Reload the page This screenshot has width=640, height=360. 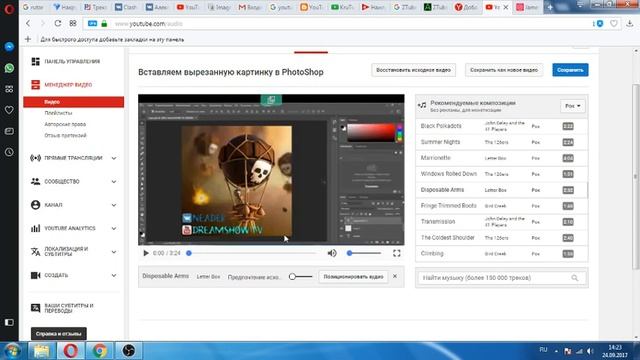pos(58,23)
